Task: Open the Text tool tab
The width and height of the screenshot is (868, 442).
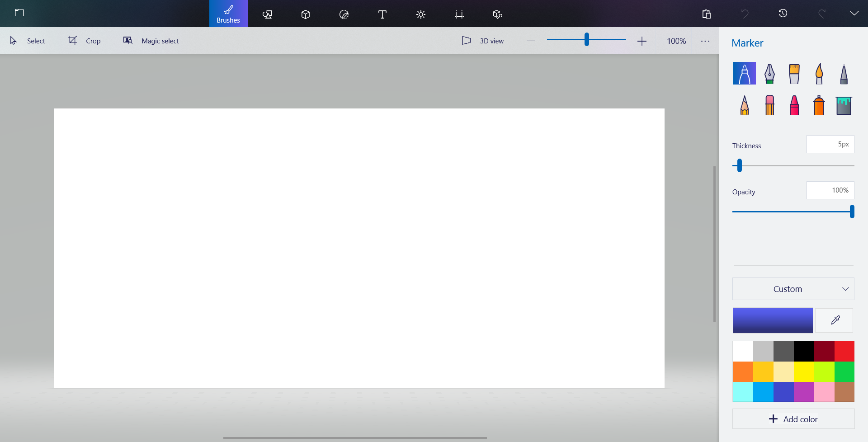Action: 382,14
